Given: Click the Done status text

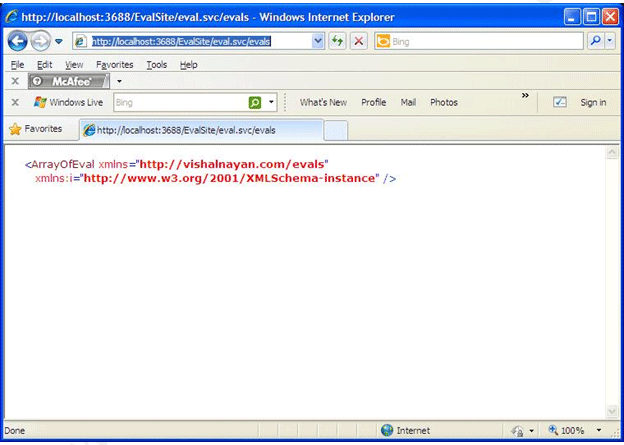Looking at the screenshot, I should (15, 431).
